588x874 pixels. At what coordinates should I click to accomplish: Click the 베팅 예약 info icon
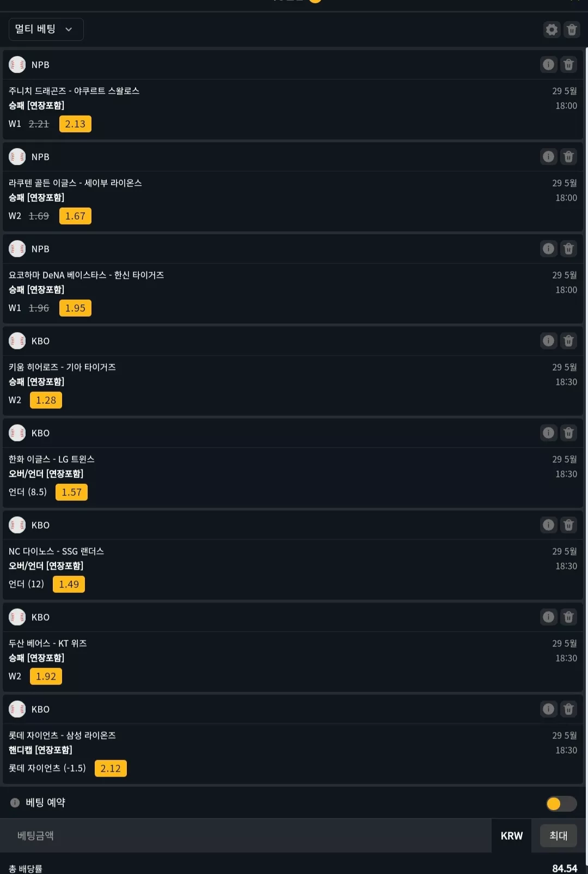coord(15,803)
